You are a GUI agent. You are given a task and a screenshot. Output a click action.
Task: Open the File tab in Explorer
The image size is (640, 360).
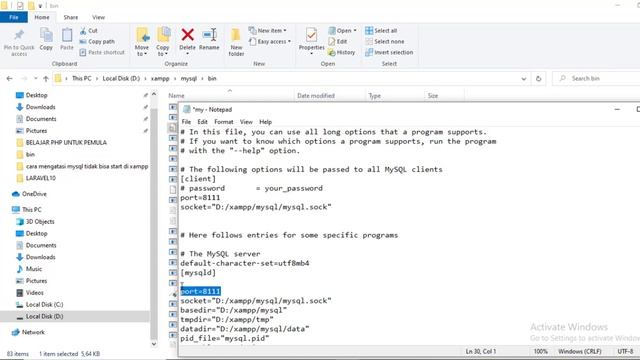click(13, 17)
